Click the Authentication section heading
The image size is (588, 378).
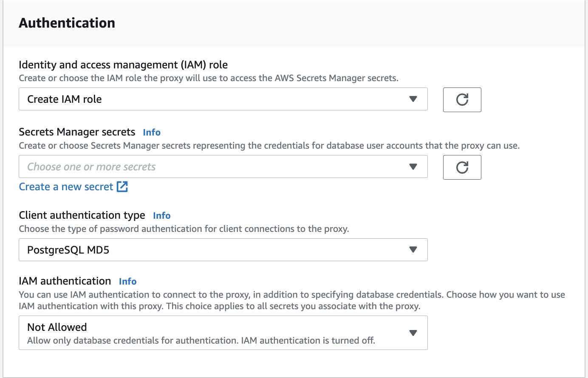[67, 23]
